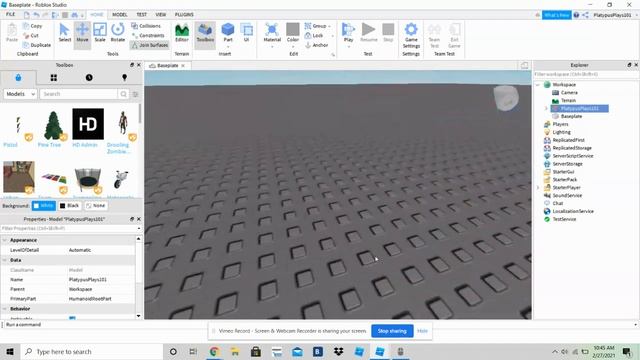Click the Paste clipboard icon
This screenshot has width=640, height=360.
(12, 33)
